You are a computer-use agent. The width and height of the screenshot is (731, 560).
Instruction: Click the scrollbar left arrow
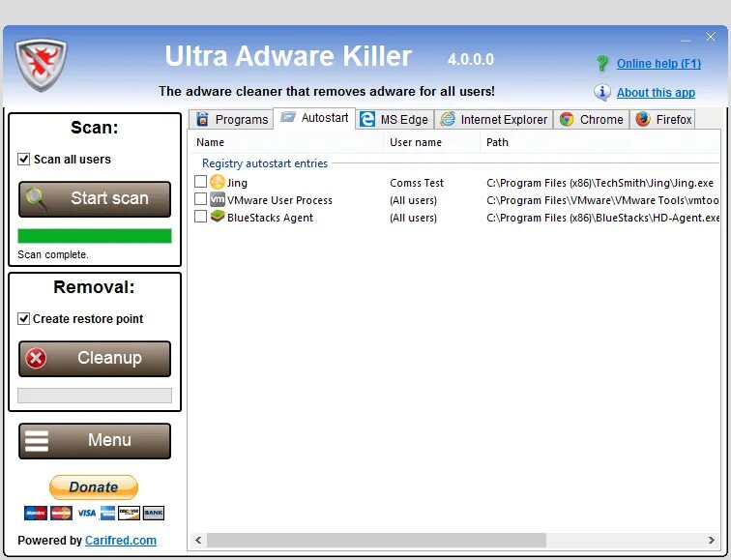[x=198, y=540]
